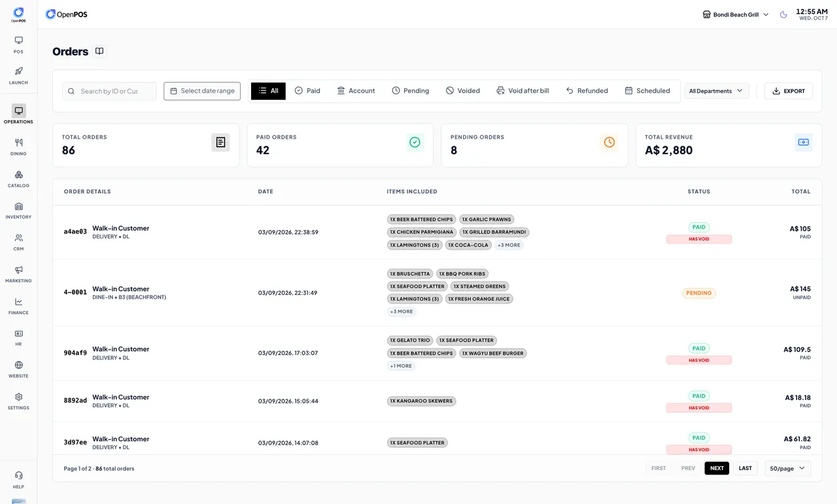Expand the Bondi Beach Grill location dropdown
The width and height of the screenshot is (837, 504).
pyautogui.click(x=736, y=14)
